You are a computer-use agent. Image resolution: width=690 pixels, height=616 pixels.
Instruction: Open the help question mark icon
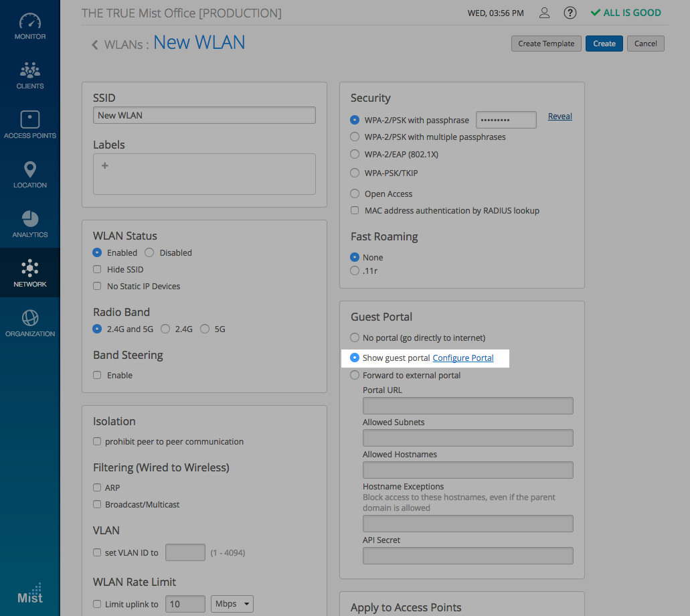pyautogui.click(x=570, y=13)
